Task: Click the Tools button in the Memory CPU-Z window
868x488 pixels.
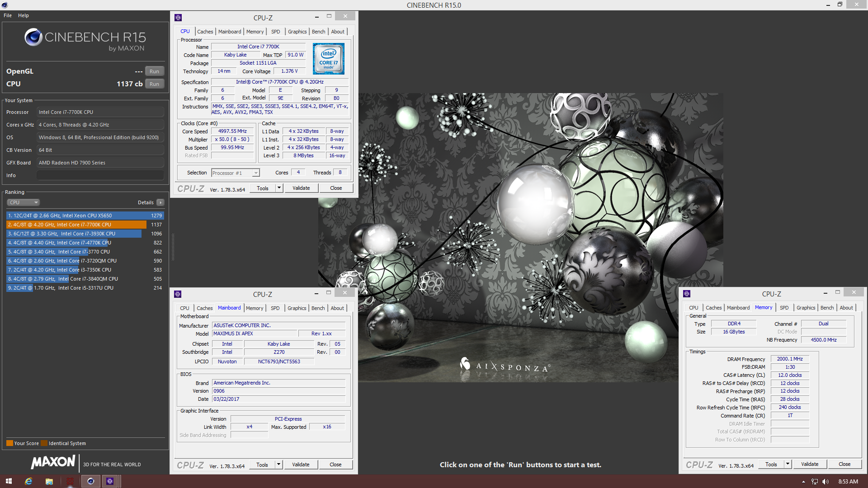Action: (x=771, y=464)
